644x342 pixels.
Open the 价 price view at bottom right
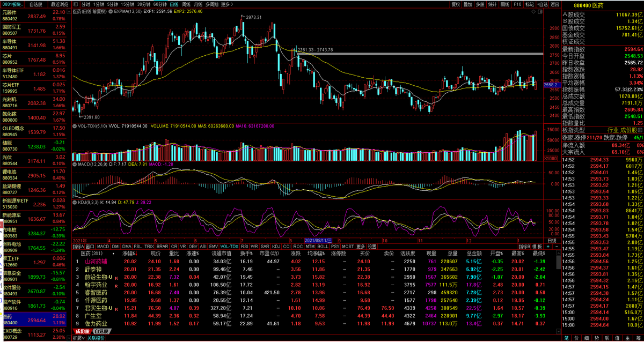[577, 338]
